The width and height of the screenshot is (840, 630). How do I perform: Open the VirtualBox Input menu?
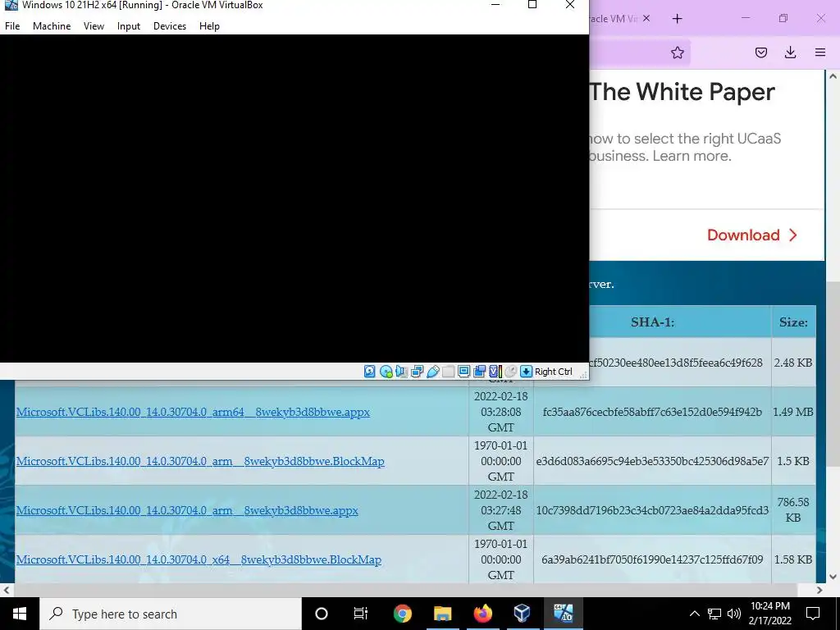tap(129, 25)
